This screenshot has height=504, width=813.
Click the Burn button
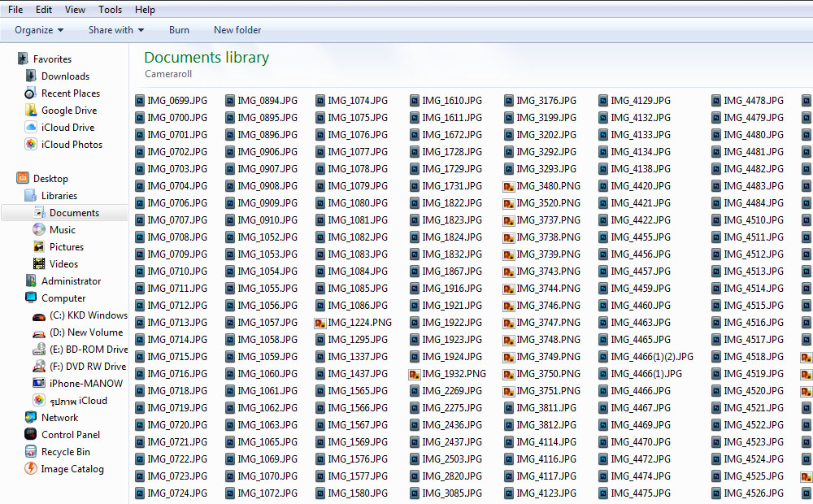pos(179,29)
